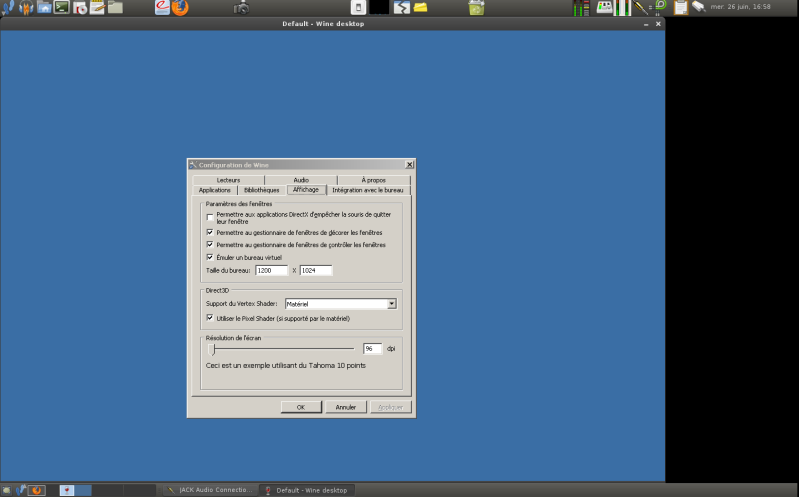Switch to the Applications tab
The height and width of the screenshot is (497, 799).
tap(215, 190)
